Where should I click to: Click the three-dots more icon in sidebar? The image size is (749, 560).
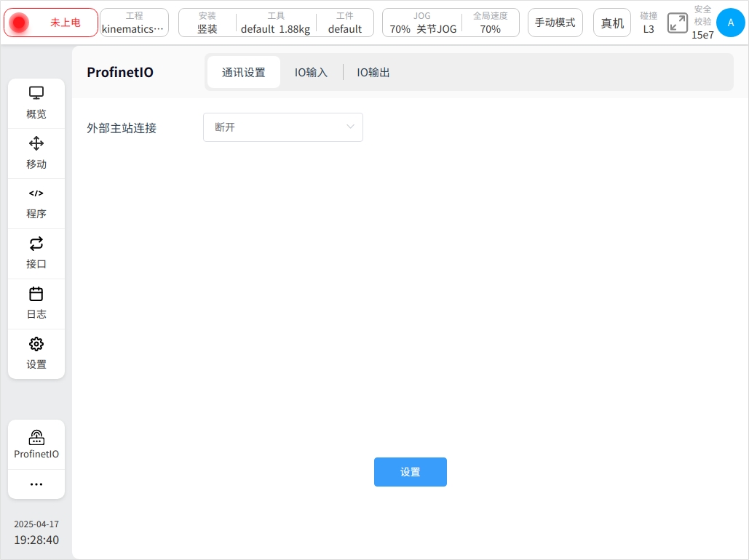coord(36,484)
